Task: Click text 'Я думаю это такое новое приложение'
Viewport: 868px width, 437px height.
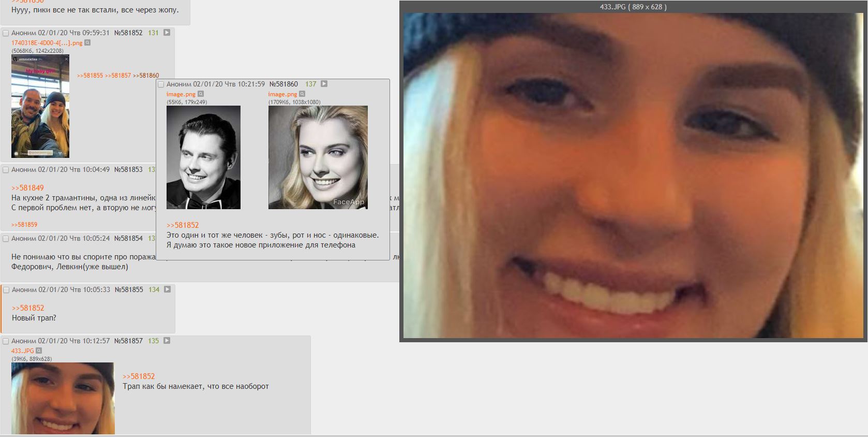Action: point(232,245)
